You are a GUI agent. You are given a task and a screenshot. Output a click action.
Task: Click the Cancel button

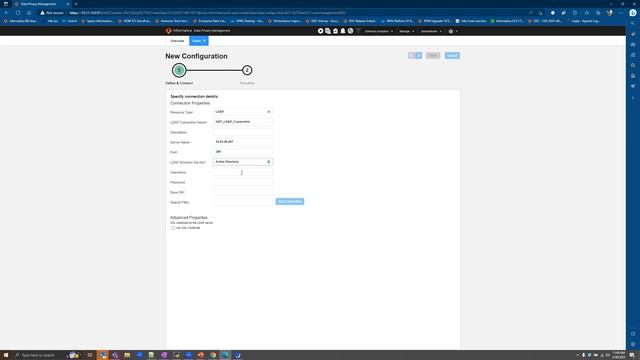point(452,56)
